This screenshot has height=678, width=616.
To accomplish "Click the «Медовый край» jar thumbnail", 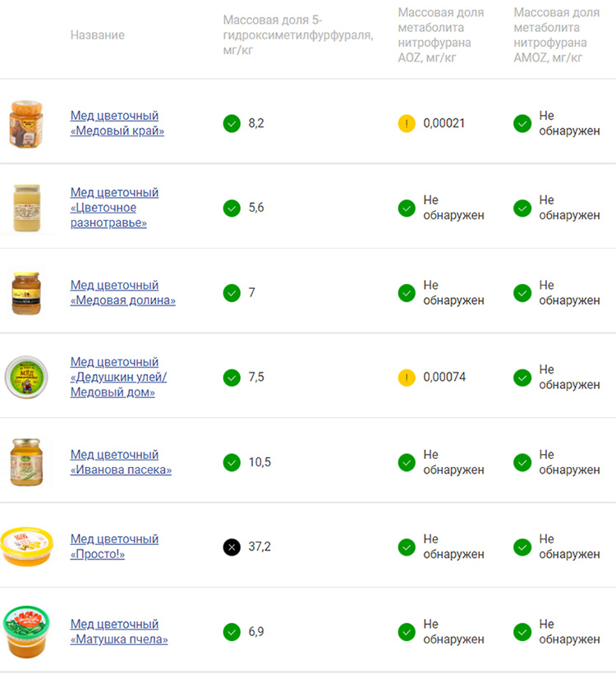I will click(26, 124).
